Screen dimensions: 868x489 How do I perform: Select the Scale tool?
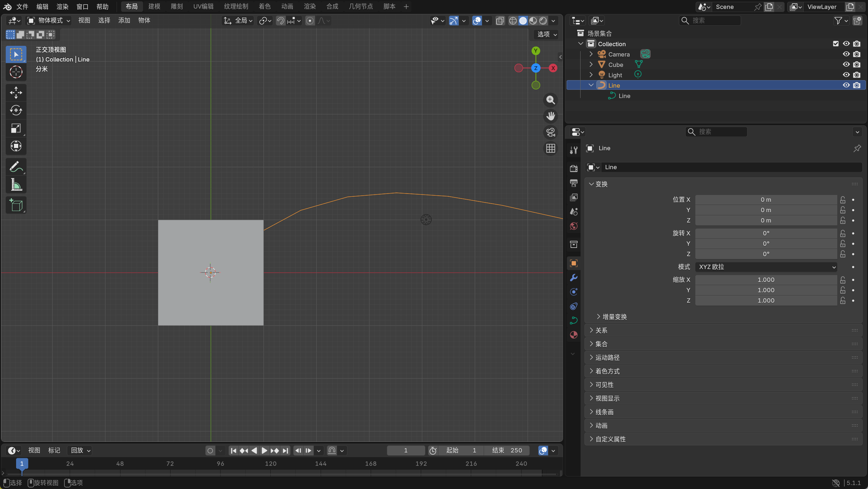[x=16, y=128]
